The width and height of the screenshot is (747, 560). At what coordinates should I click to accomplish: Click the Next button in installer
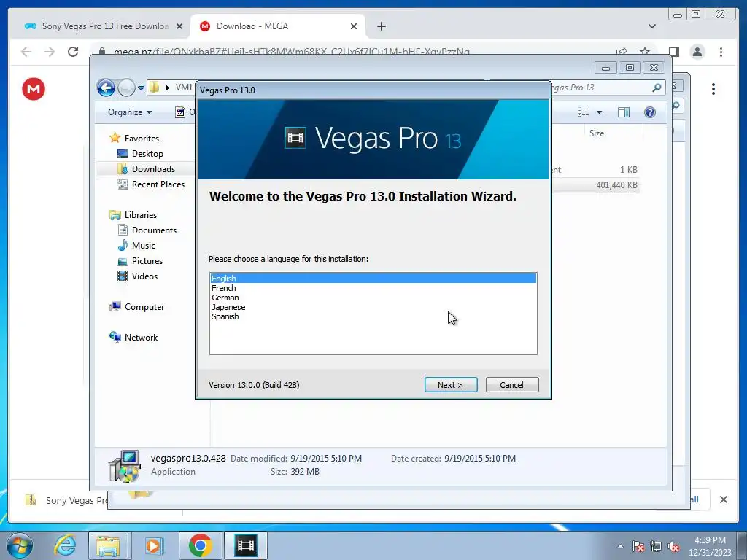(451, 385)
